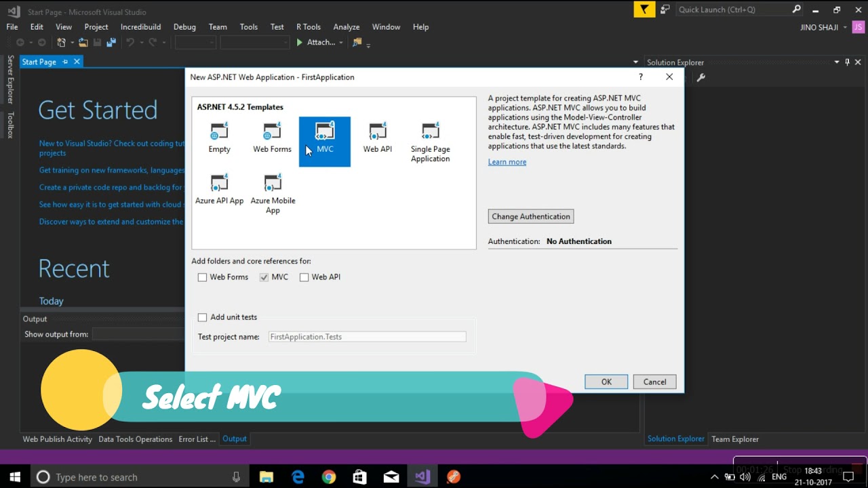Switch to the Team Explorer tab
The height and width of the screenshot is (488, 868).
click(x=735, y=439)
